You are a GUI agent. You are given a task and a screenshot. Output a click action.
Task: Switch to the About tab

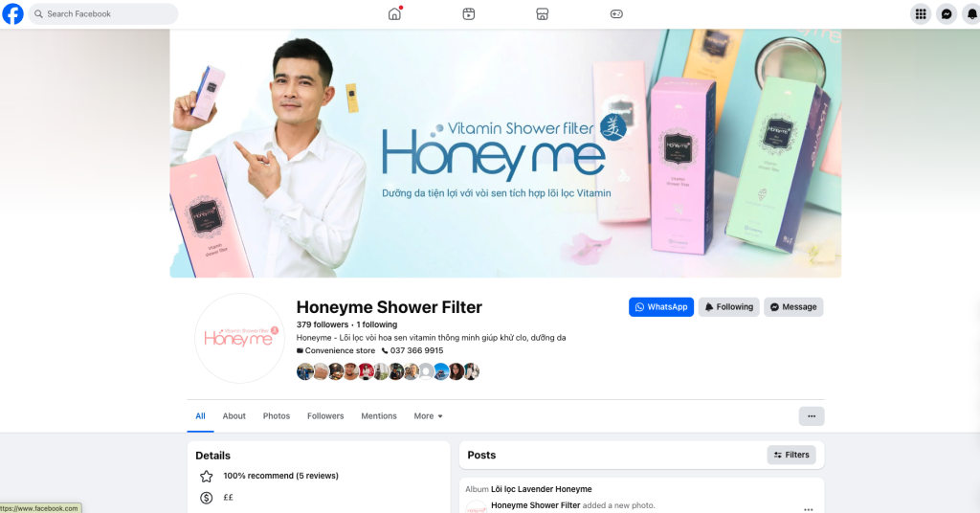pyautogui.click(x=234, y=416)
